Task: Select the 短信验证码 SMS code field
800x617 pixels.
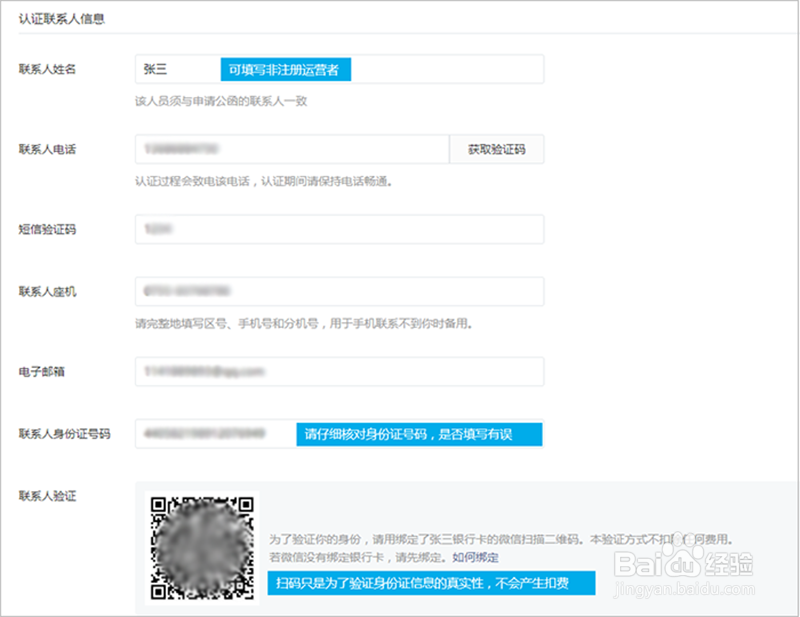Action: point(340,229)
